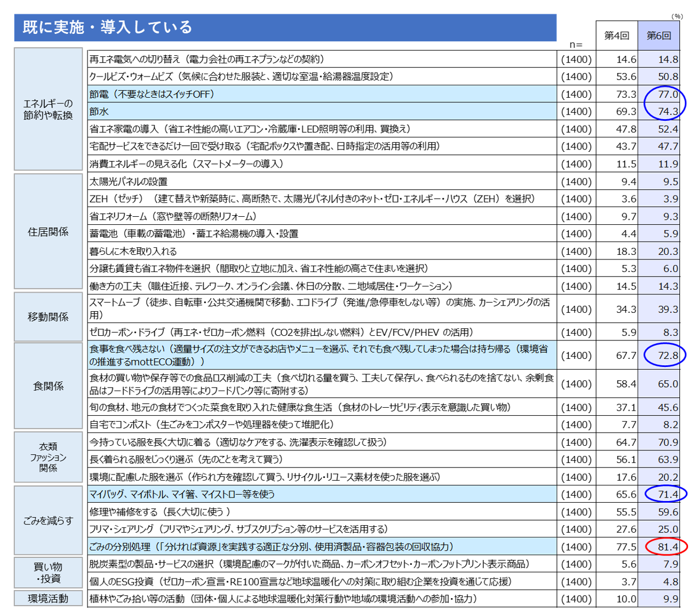
Task: Click the 55.5 value in 修理や補修 row
Action: click(626, 512)
